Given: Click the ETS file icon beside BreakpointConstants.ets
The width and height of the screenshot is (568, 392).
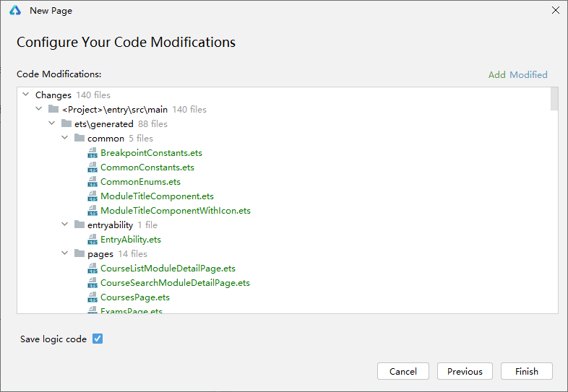Looking at the screenshot, I should pos(92,153).
